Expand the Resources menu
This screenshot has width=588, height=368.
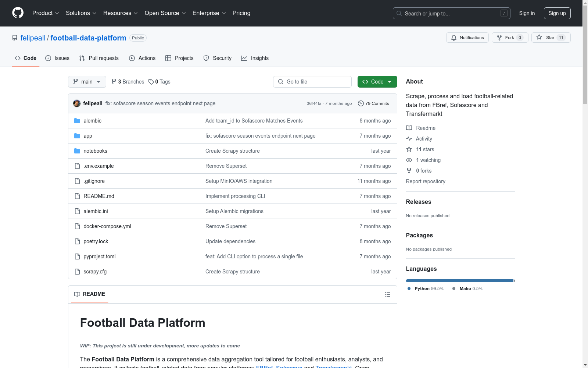tap(121, 13)
